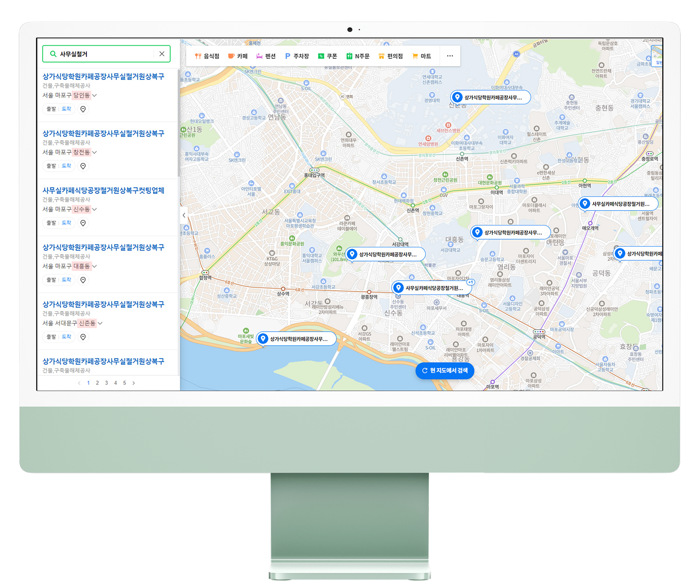Click 공덕역 station icon on map
Viewport: 700px width, 588px height.
pos(539,332)
